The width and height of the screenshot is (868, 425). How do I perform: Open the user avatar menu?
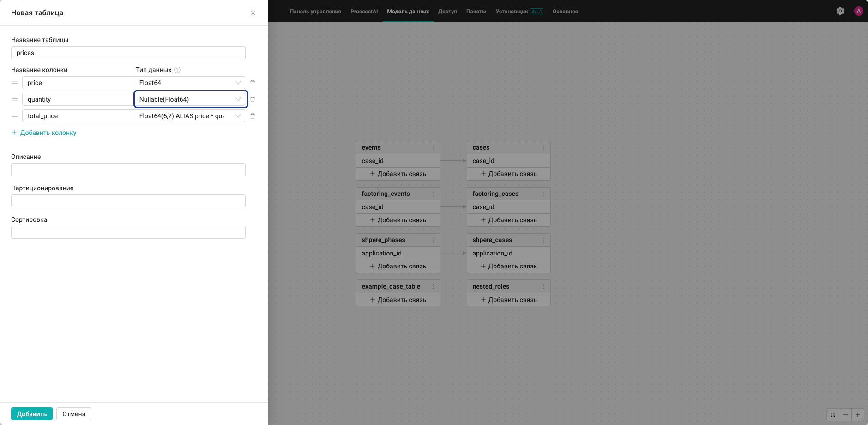859,11
